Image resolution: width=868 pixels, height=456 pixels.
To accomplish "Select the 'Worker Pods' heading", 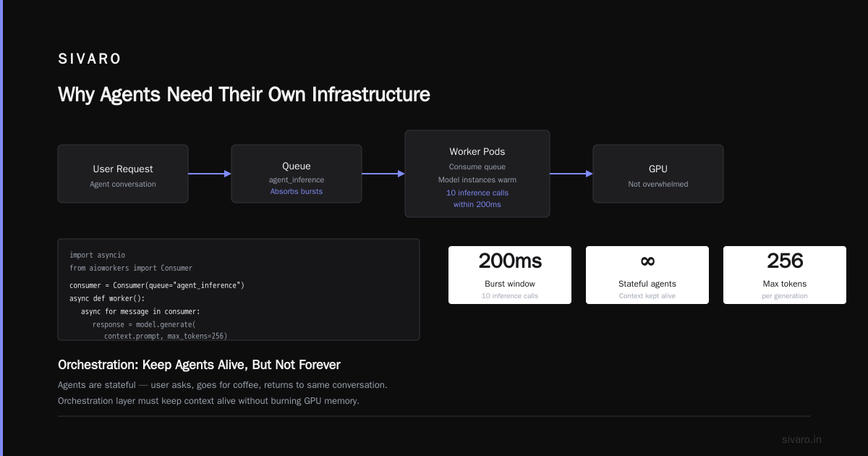I will click(x=477, y=151).
